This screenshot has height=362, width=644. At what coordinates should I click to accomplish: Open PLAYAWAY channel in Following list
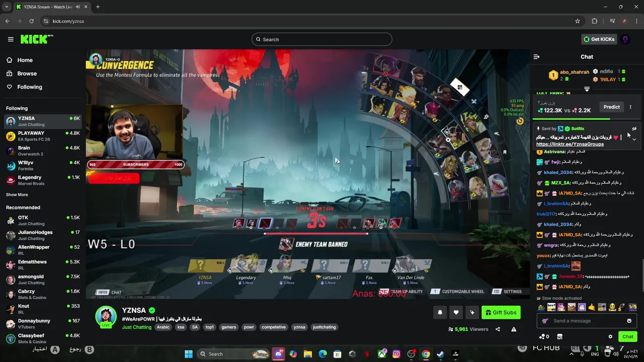click(x=42, y=136)
